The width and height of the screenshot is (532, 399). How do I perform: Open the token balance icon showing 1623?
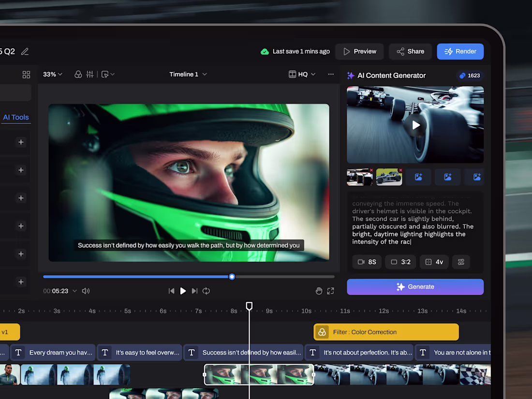click(x=470, y=75)
